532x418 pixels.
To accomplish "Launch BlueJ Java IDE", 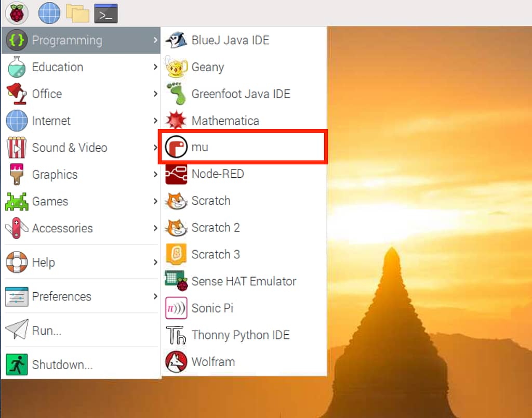I will click(x=244, y=40).
